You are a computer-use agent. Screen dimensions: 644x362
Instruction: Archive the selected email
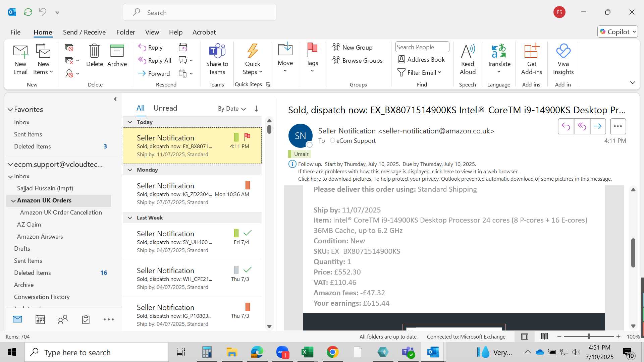(x=117, y=56)
